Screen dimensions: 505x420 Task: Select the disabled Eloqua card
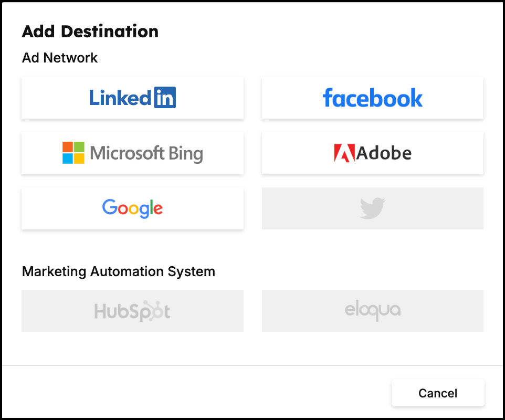pyautogui.click(x=373, y=311)
